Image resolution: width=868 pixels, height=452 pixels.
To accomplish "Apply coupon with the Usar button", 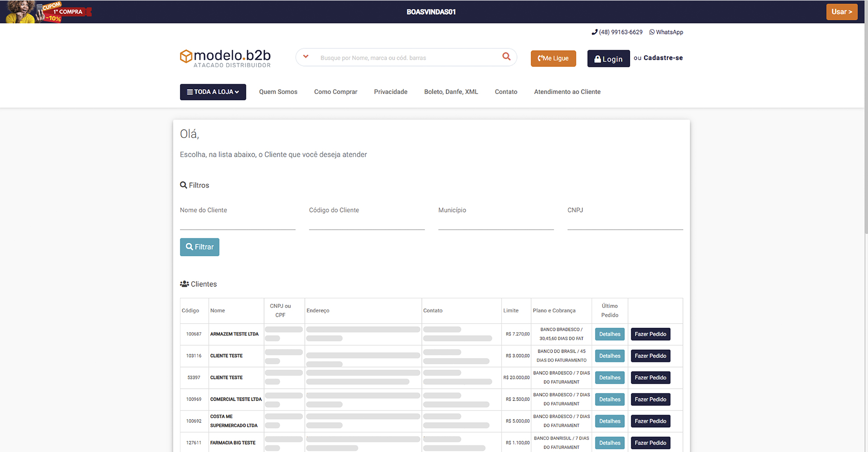I will 841,12.
